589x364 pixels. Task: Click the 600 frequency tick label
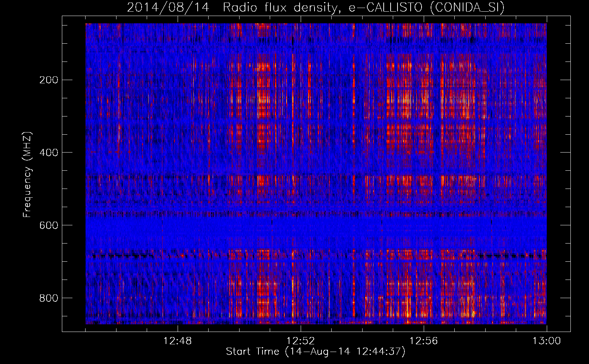click(48, 225)
